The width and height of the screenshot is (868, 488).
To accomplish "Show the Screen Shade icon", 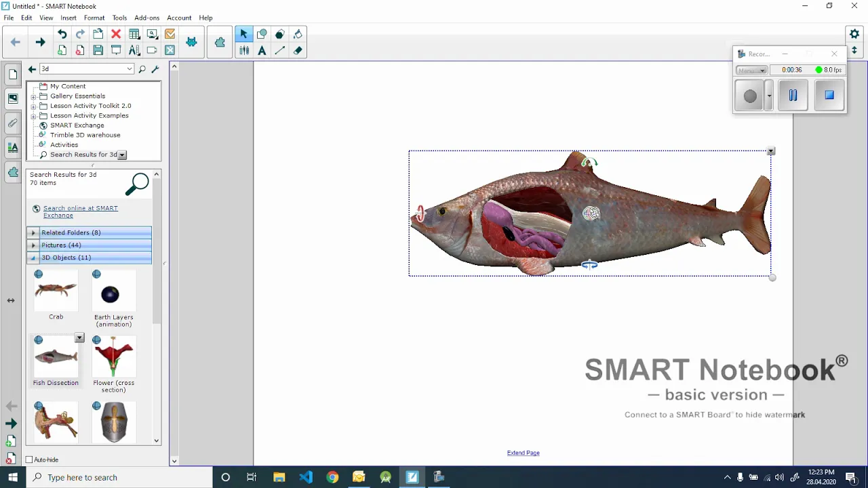I will [x=116, y=50].
